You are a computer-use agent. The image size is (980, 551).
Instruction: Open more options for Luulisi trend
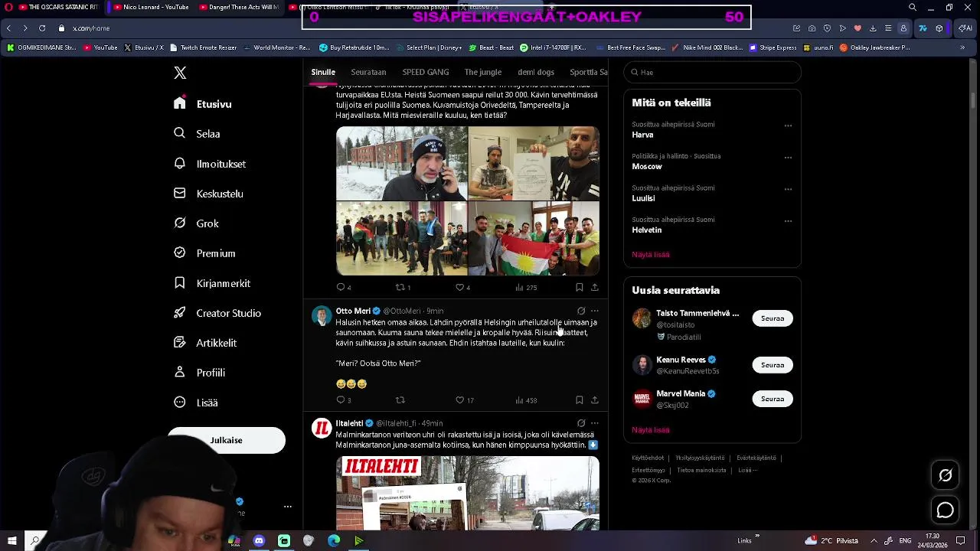tap(788, 189)
